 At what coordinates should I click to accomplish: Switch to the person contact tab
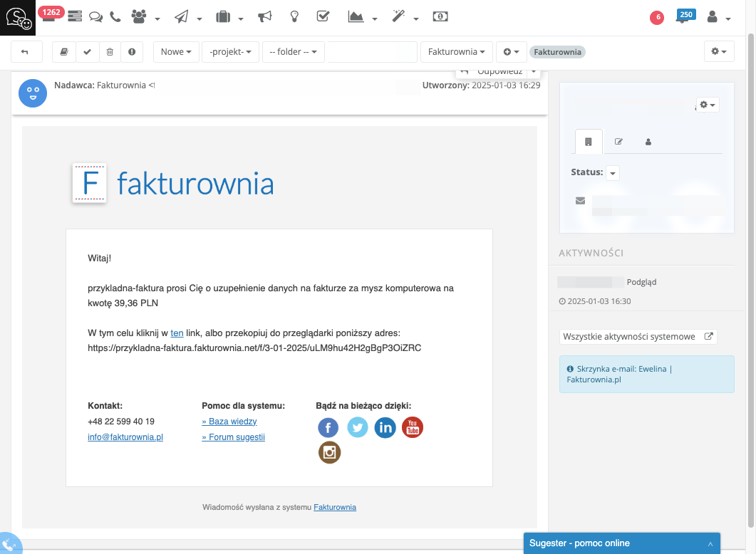tap(648, 142)
